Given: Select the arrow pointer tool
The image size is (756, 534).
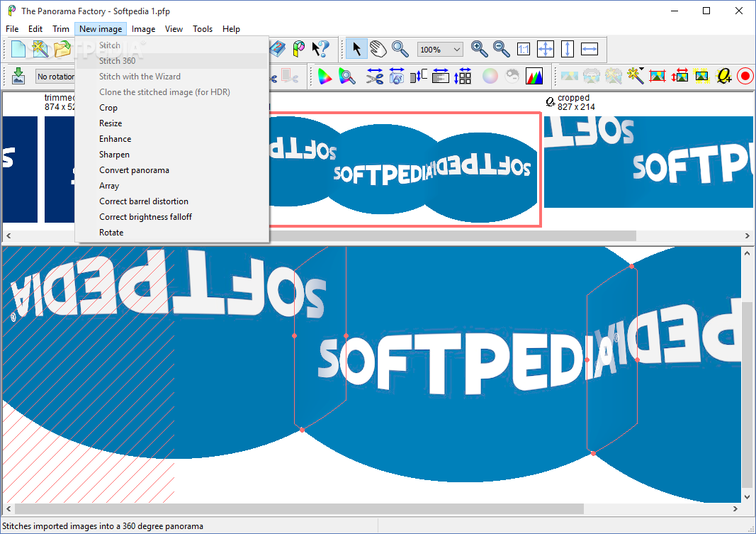Looking at the screenshot, I should [356, 49].
